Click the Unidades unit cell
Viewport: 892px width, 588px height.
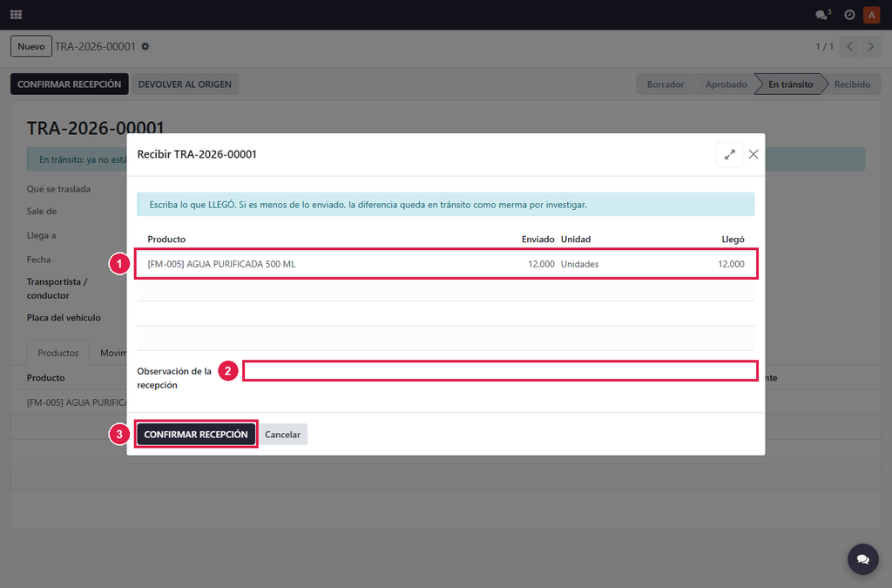click(579, 264)
